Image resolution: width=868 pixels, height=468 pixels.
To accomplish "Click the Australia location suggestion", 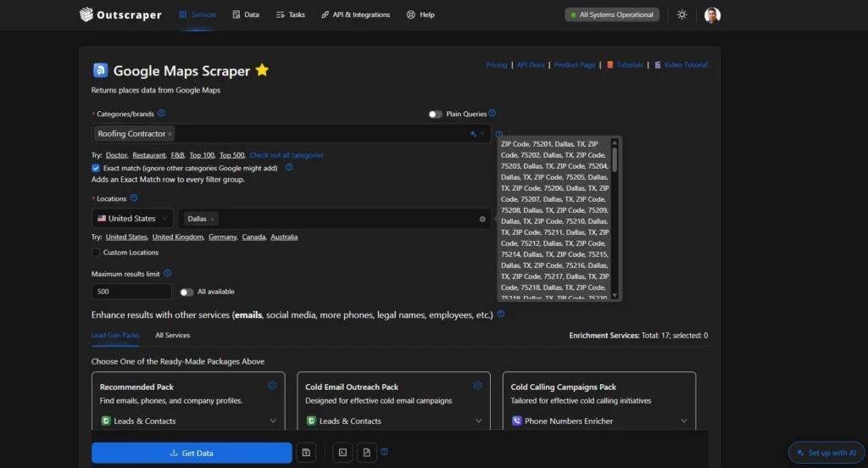I will pos(284,237).
